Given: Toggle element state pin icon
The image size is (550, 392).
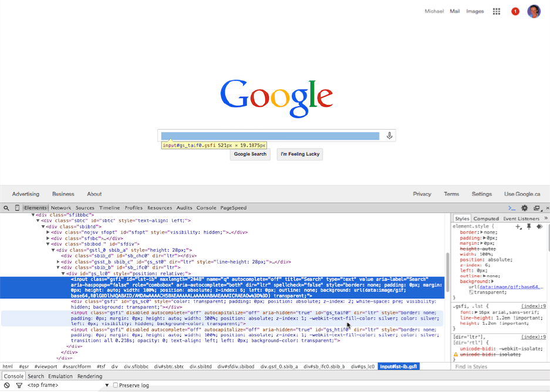Looking at the screenshot, I should point(529,227).
